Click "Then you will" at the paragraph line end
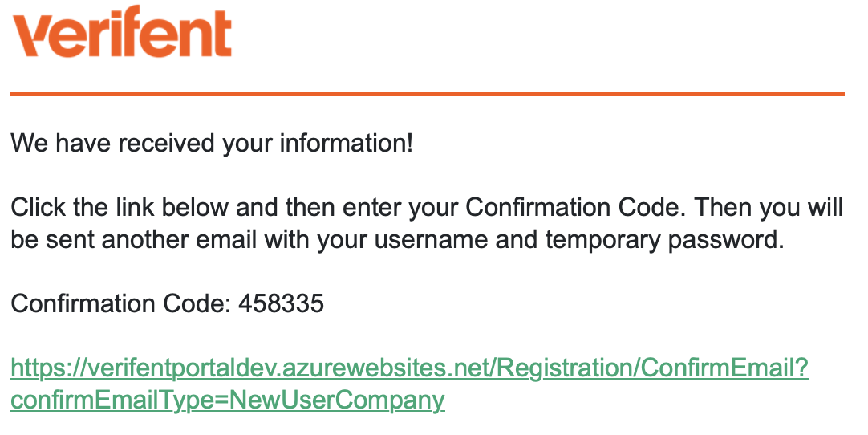868x435 pixels. (769, 209)
